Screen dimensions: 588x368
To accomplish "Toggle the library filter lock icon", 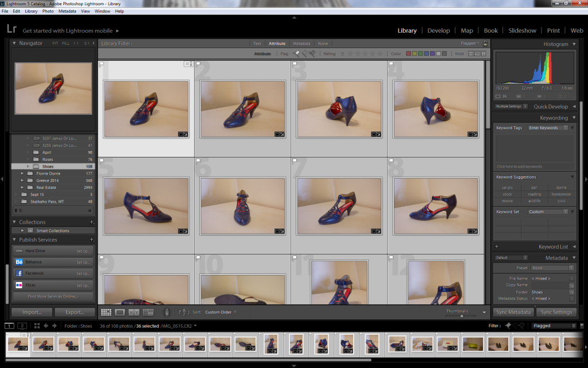I will pos(485,43).
